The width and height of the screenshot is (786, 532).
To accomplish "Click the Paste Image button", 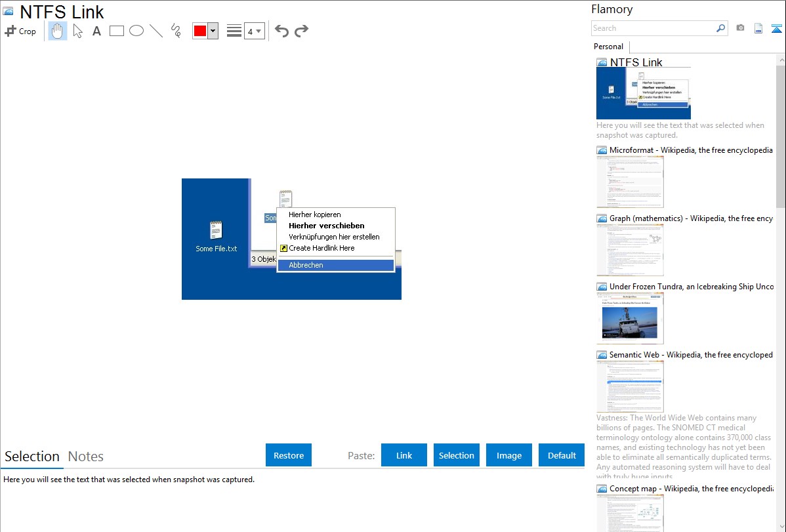I will [508, 455].
